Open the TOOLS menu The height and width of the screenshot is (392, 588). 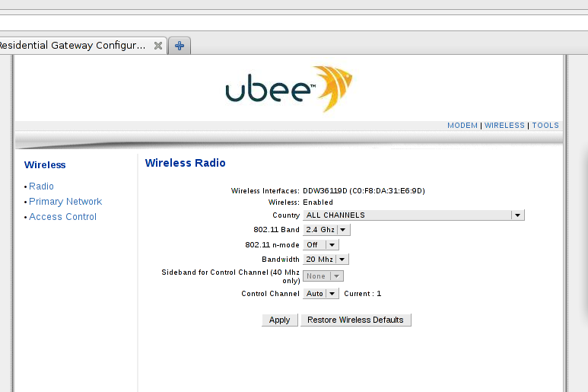(545, 126)
